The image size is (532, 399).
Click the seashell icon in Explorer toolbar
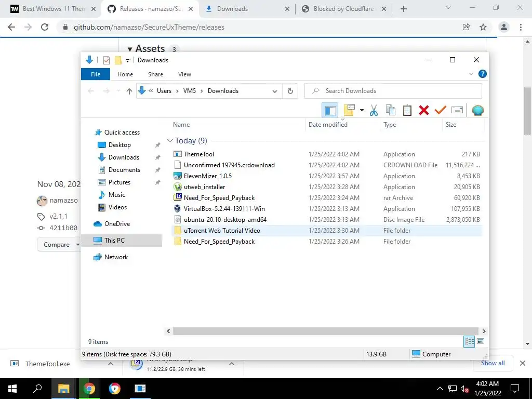(x=478, y=110)
